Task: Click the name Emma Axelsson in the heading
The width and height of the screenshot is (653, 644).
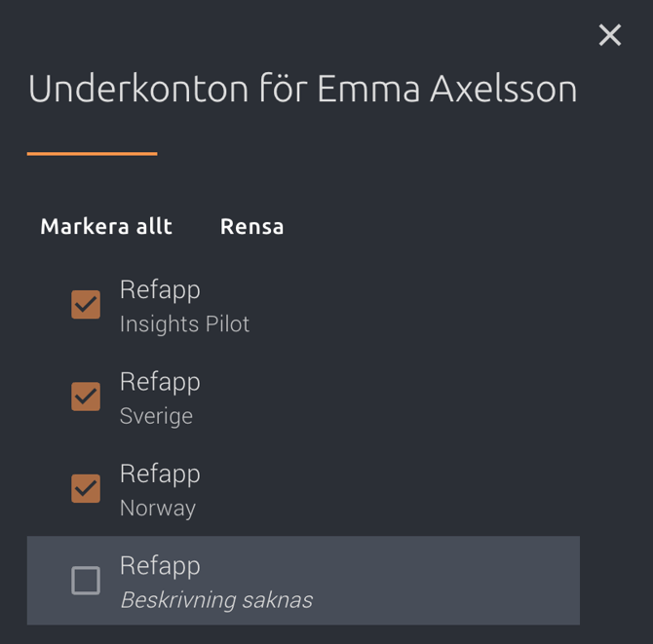Action: [x=447, y=90]
